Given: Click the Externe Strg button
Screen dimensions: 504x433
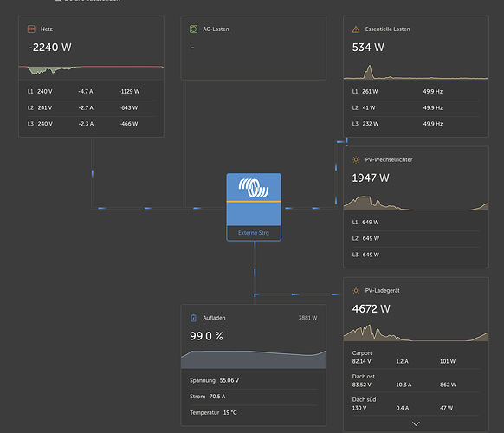Looking at the screenshot, I should coord(254,233).
